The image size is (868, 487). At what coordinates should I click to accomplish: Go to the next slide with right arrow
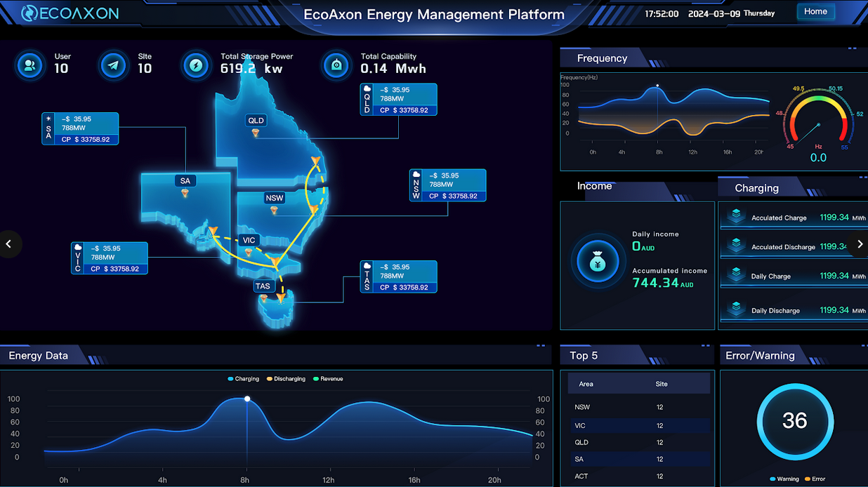859,244
